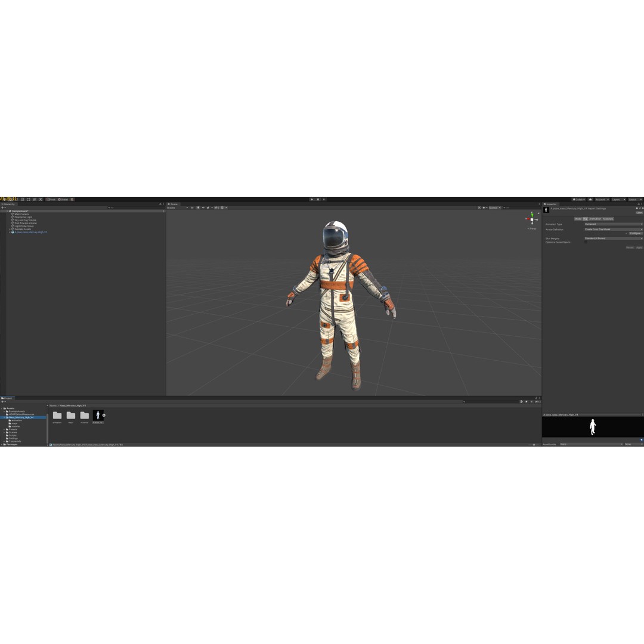The image size is (644, 644).
Task: Click the Open button in Inspector
Action: click(639, 213)
